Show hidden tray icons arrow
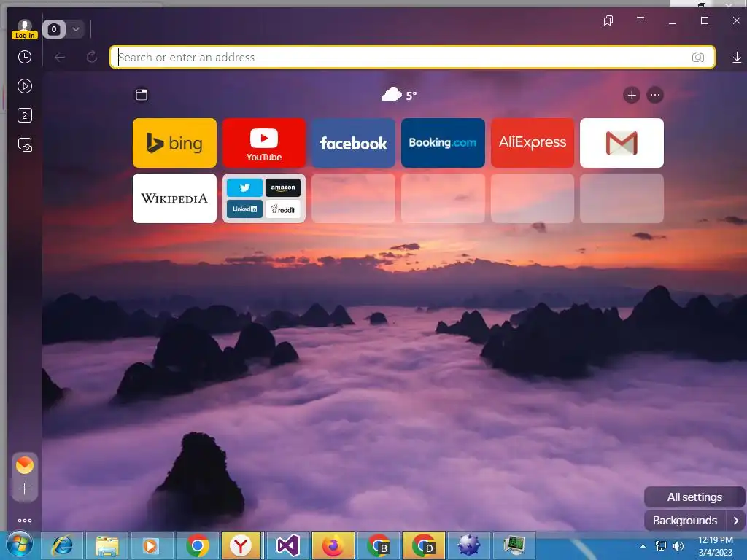 pos(643,546)
